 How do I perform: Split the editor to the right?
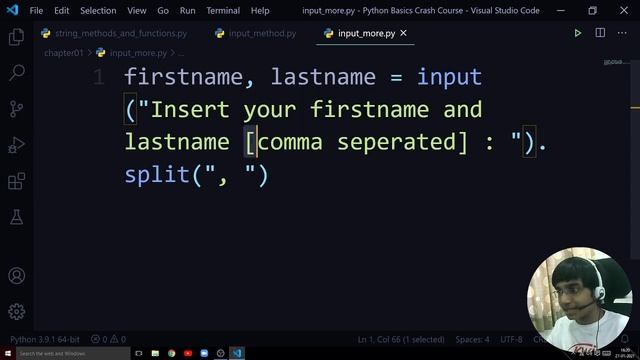[600, 33]
